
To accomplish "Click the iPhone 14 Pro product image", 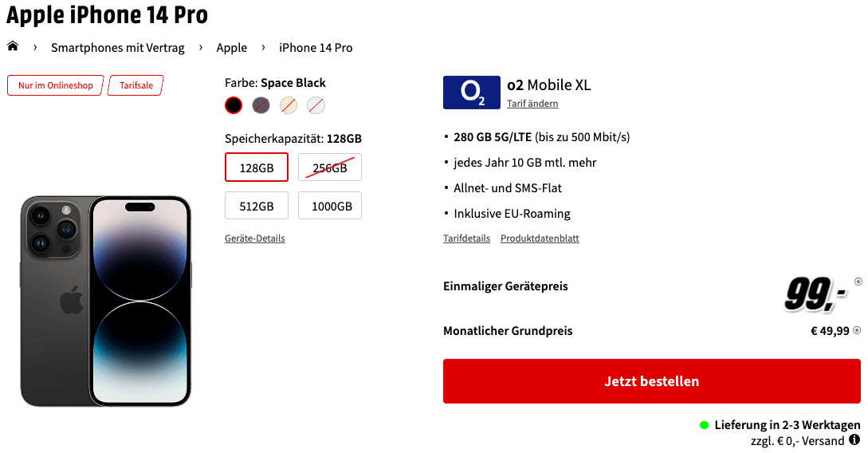I will (x=106, y=301).
